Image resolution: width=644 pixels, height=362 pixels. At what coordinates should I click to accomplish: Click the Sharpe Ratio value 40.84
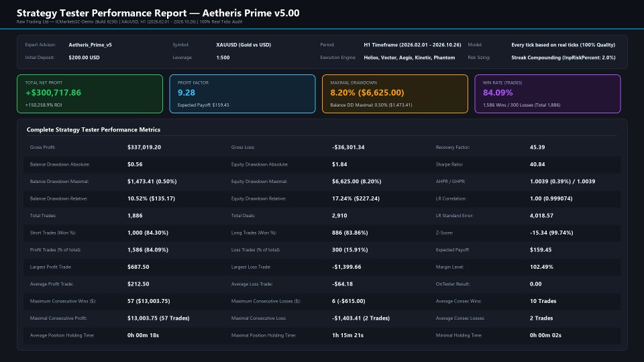pos(537,164)
